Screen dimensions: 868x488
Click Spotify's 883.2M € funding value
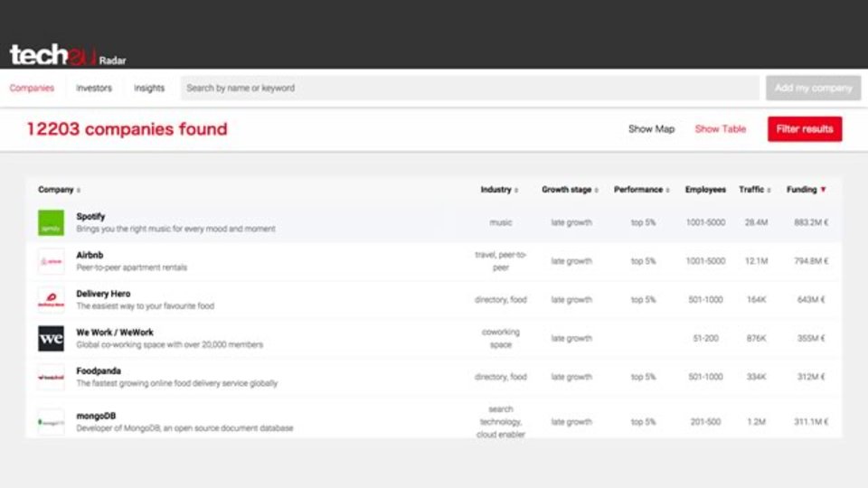[x=811, y=222]
